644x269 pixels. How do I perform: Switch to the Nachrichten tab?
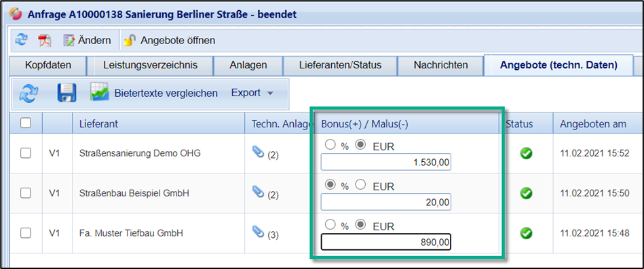click(x=440, y=65)
